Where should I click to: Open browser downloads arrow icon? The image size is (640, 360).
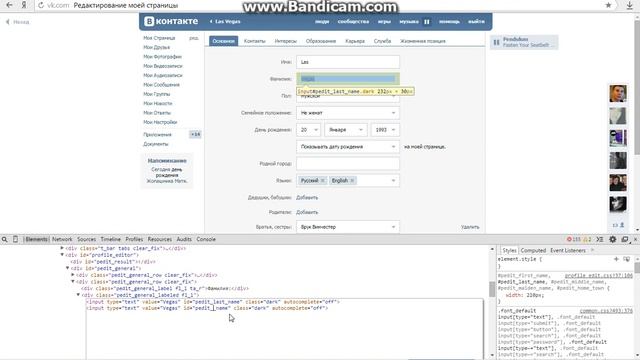coord(629,5)
